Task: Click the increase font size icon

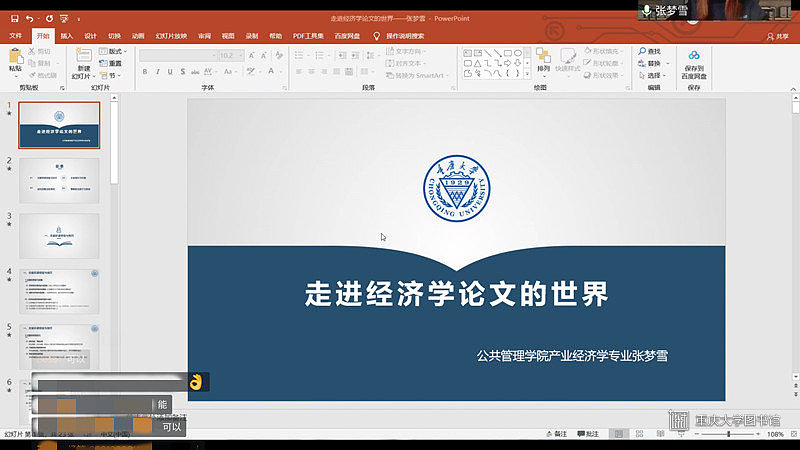Action: tap(252, 55)
